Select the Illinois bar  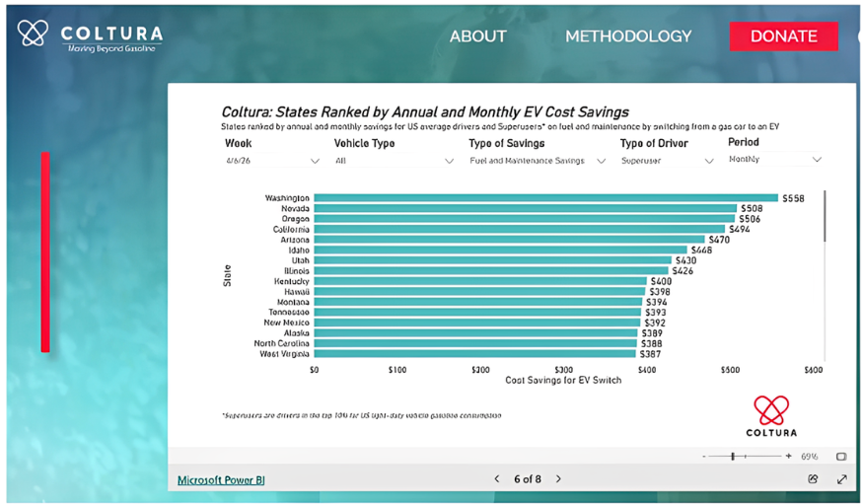491,271
